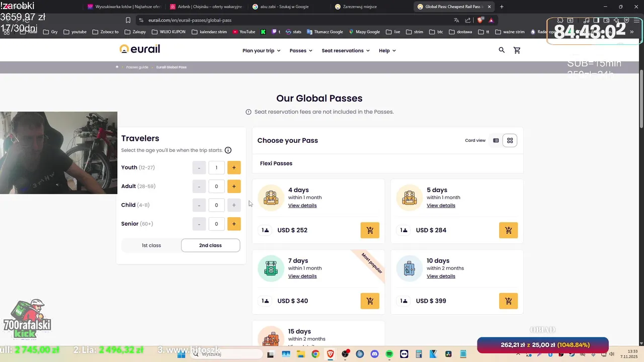Click the Chrome icon in taskbar

(x=315, y=354)
